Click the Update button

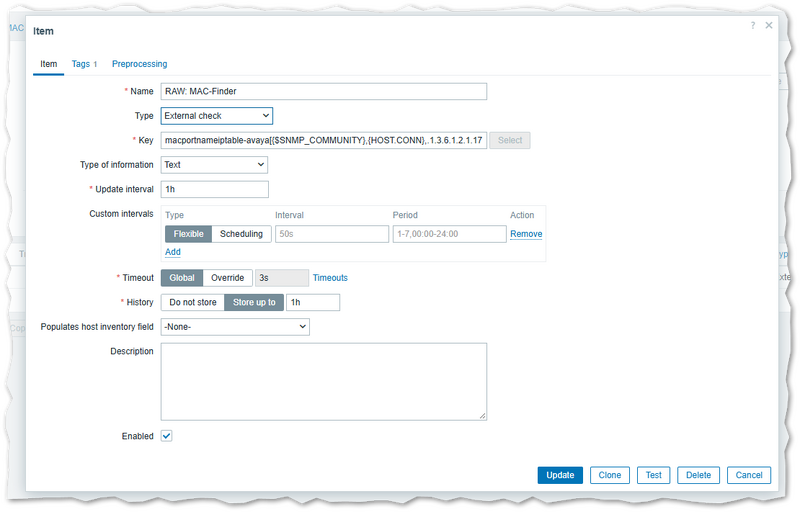coord(560,475)
